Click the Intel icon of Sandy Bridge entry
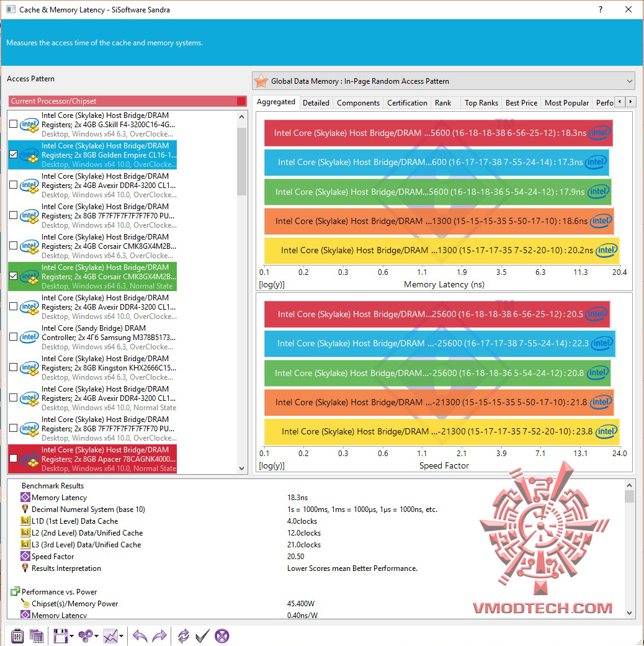644x646 pixels. (29, 337)
